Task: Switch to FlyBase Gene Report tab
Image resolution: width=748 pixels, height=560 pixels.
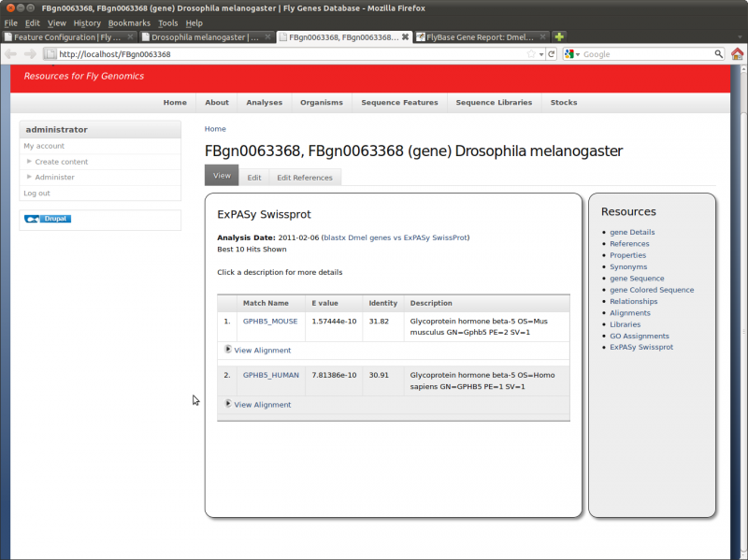Action: (482, 36)
